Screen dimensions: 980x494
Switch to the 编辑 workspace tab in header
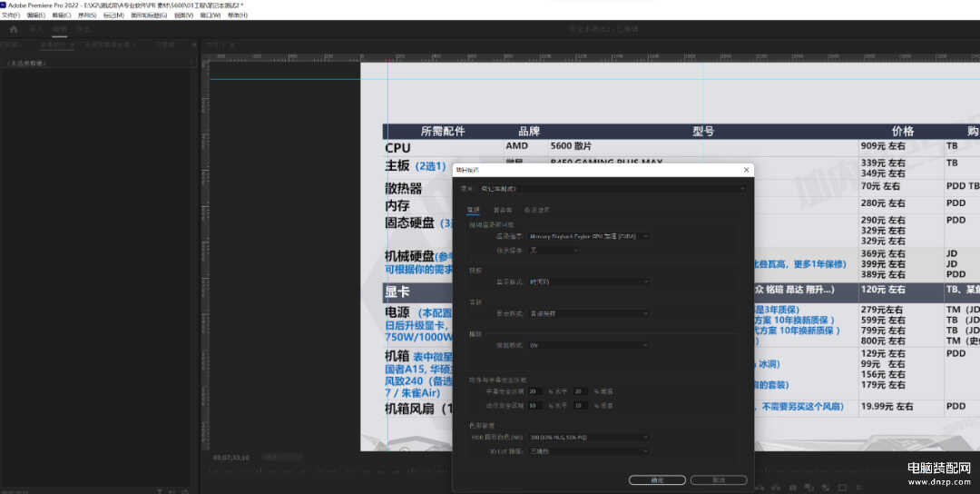pyautogui.click(x=59, y=29)
